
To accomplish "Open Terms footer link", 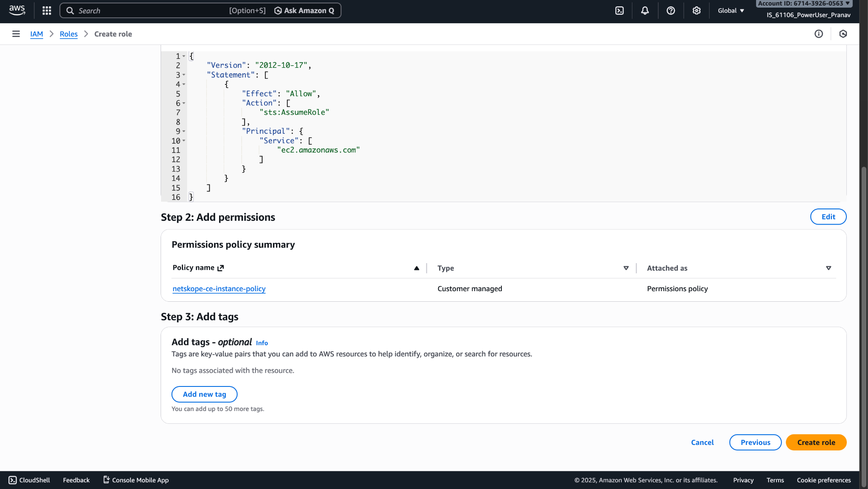I will tap(775, 480).
